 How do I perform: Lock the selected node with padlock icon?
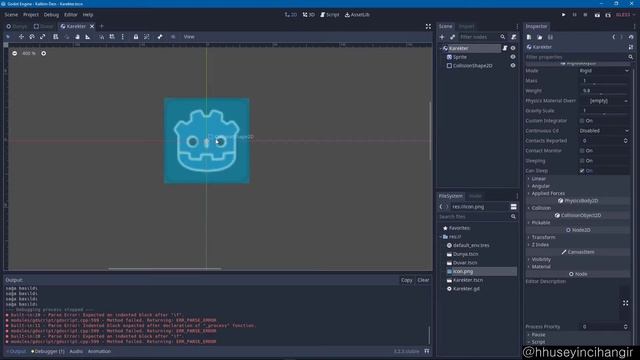tap(136, 37)
